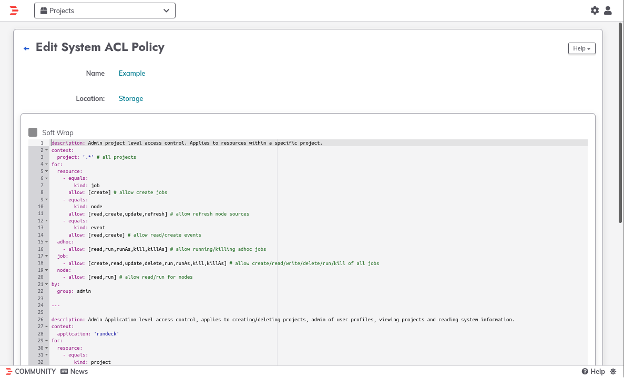The image size is (624, 378).
Task: Click the Storage location value
Action: [131, 99]
